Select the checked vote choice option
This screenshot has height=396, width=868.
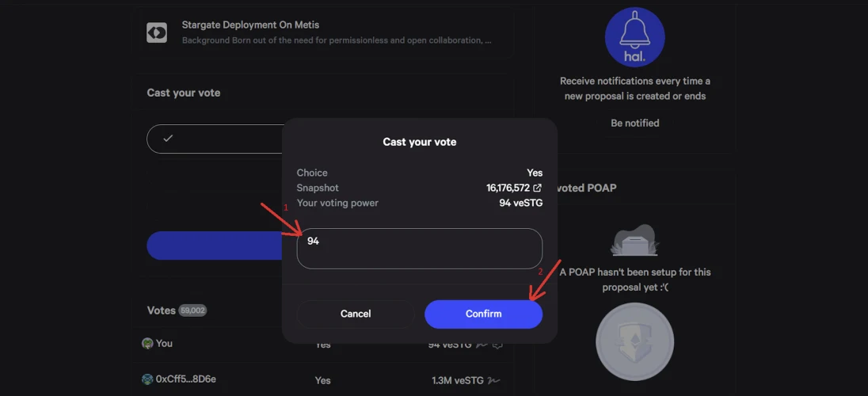pos(215,139)
